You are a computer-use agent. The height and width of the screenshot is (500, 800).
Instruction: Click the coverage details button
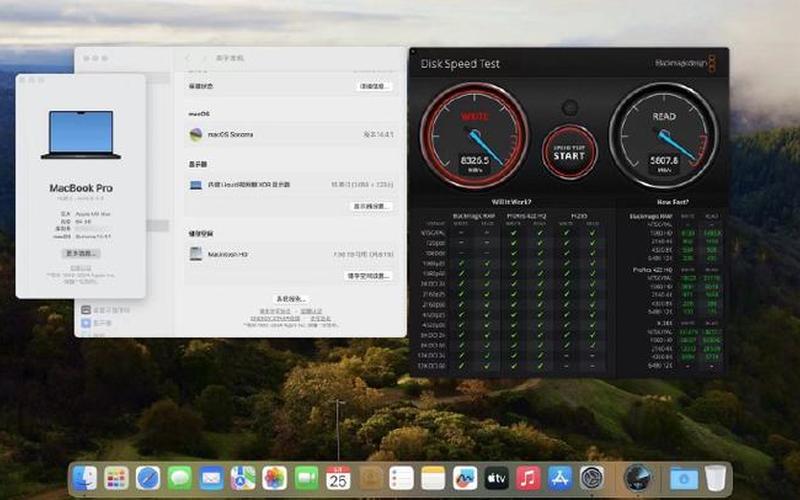coord(374,86)
